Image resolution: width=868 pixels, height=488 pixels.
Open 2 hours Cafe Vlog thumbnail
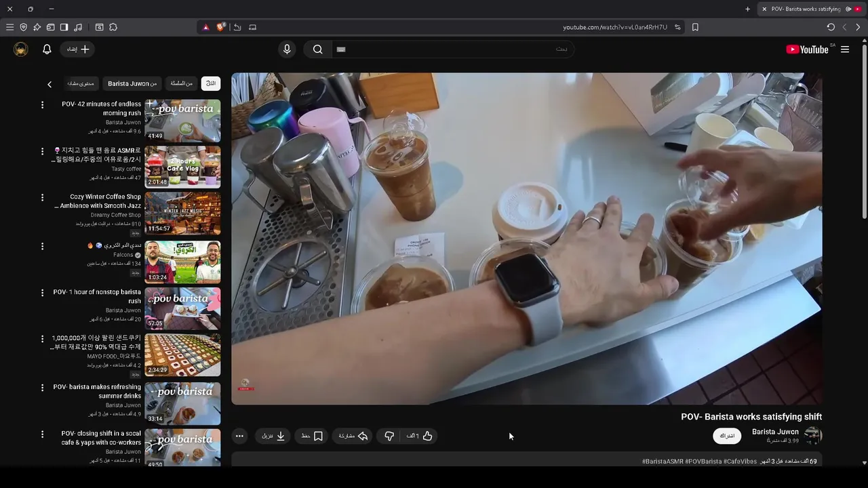coord(182,167)
